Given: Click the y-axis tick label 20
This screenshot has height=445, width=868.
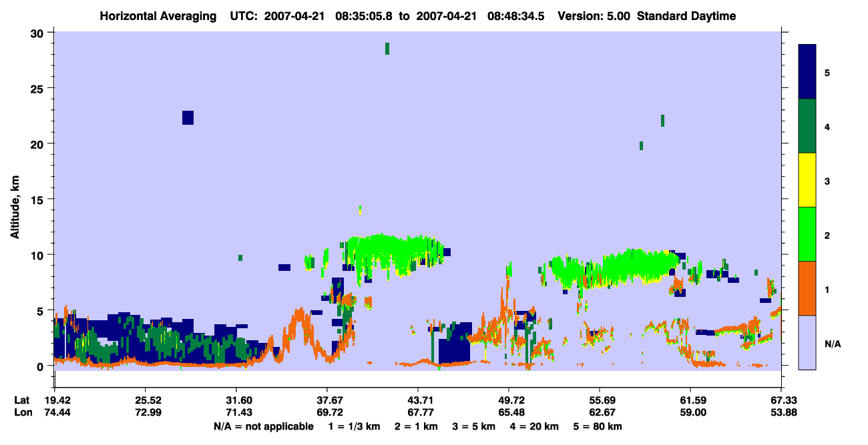Looking at the screenshot, I should click(39, 143).
